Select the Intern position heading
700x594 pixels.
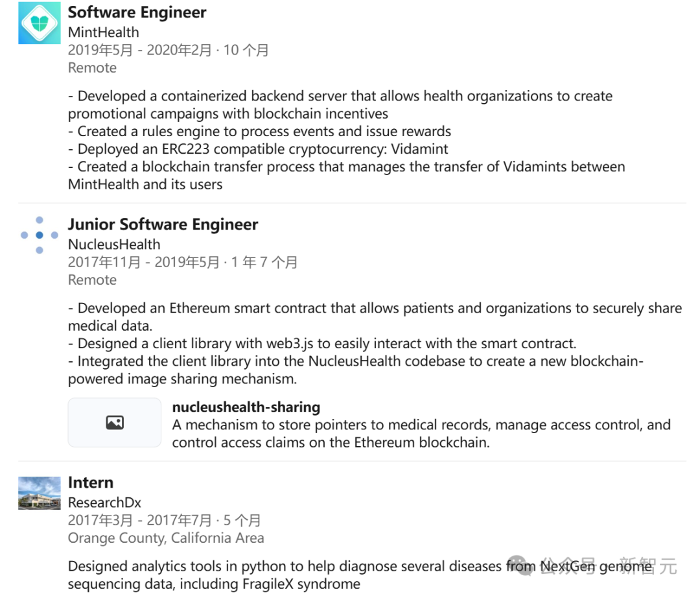[x=91, y=482]
